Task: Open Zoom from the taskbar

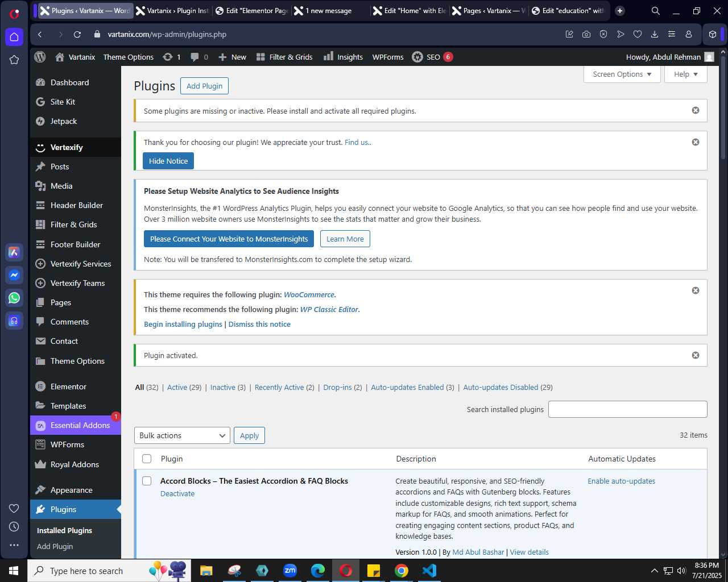Action: 290,571
